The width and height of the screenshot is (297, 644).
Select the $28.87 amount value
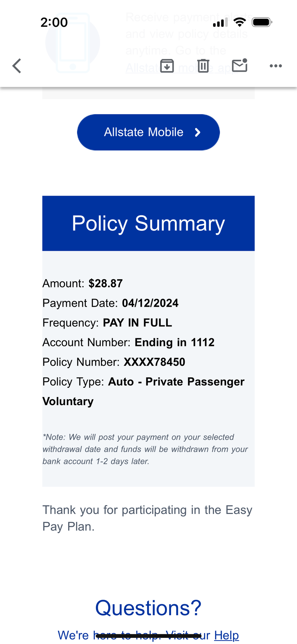[106, 283]
